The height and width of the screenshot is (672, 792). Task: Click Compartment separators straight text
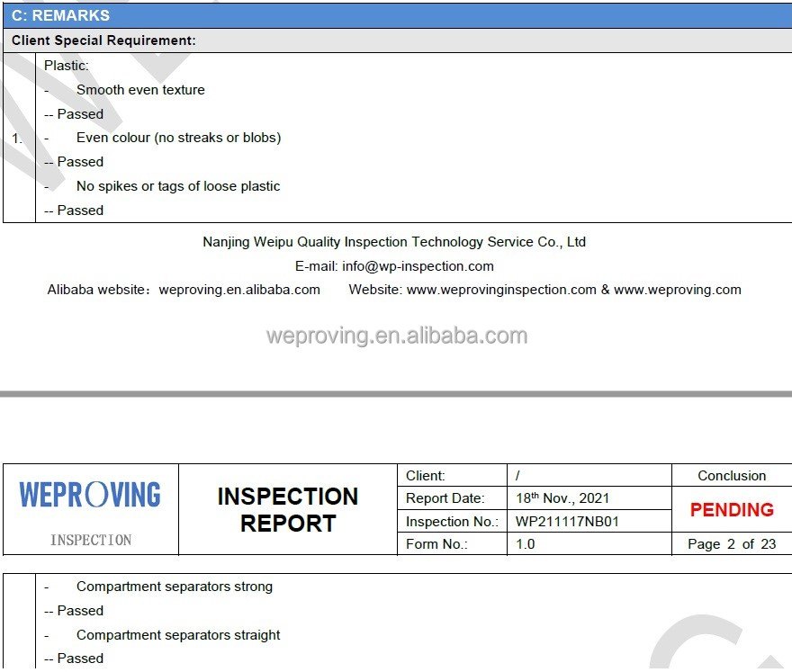[x=178, y=635]
